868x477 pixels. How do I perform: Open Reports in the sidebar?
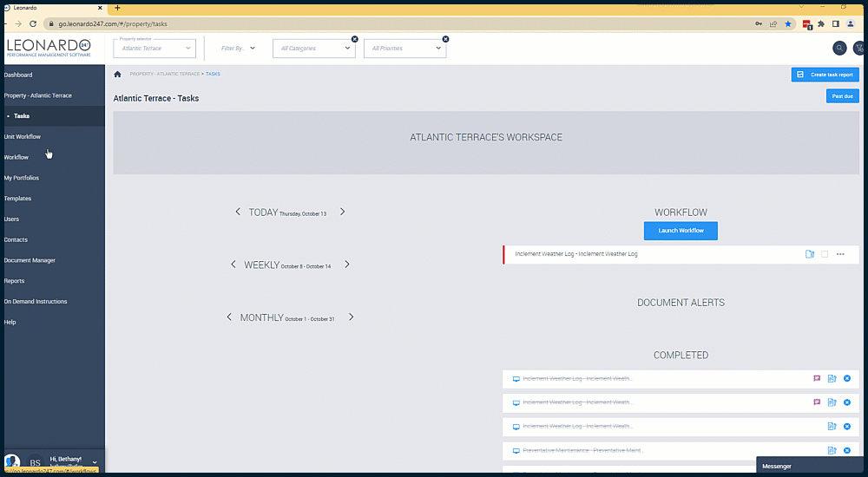[x=15, y=280]
